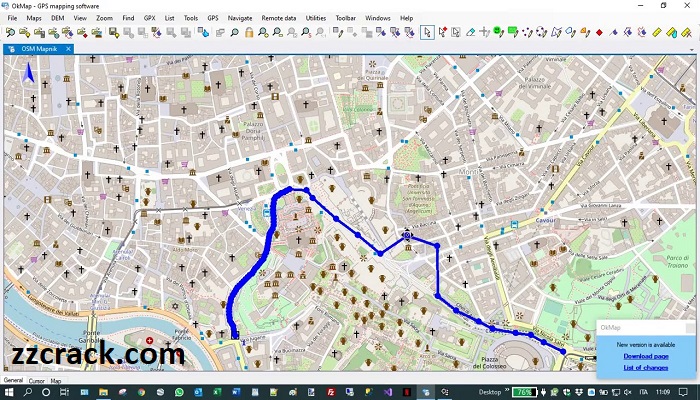Screen dimensions: 700x400
Task: Click the Download page link
Action: click(x=646, y=356)
